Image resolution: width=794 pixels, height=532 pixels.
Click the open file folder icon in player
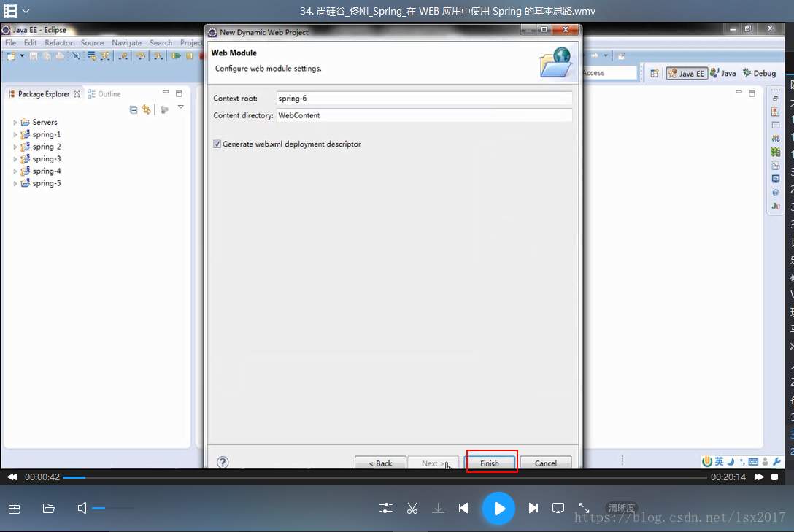click(x=49, y=508)
